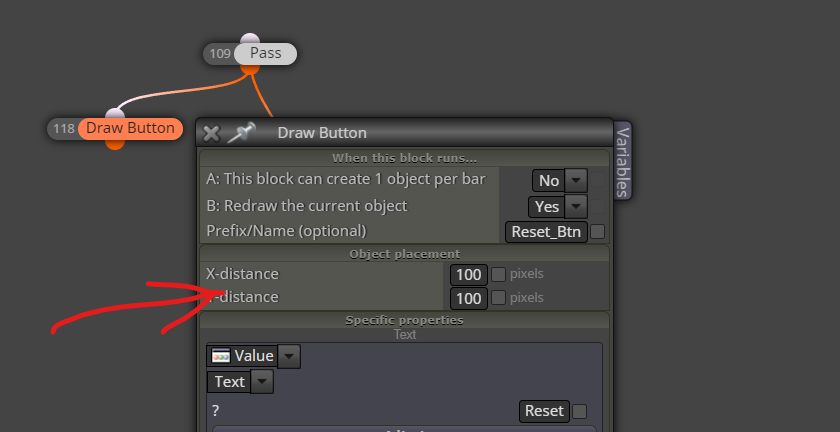The image size is (840, 432).
Task: Click the Specific properties section header
Action: tap(404, 320)
